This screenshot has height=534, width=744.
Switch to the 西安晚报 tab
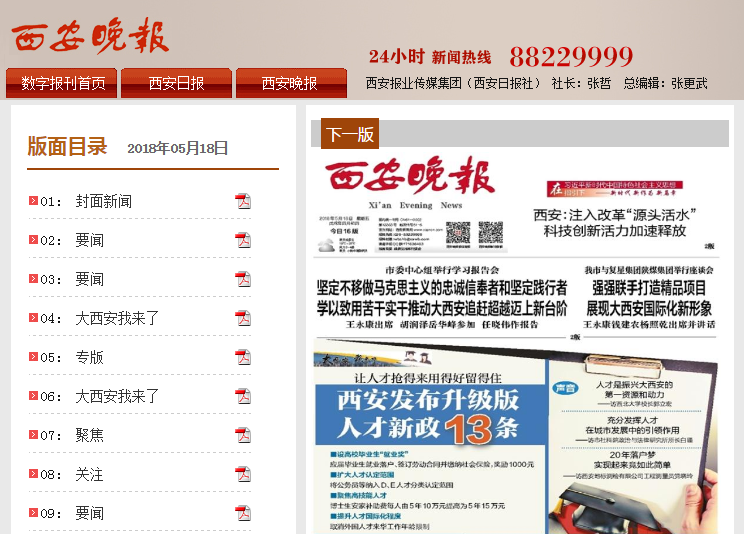click(291, 83)
